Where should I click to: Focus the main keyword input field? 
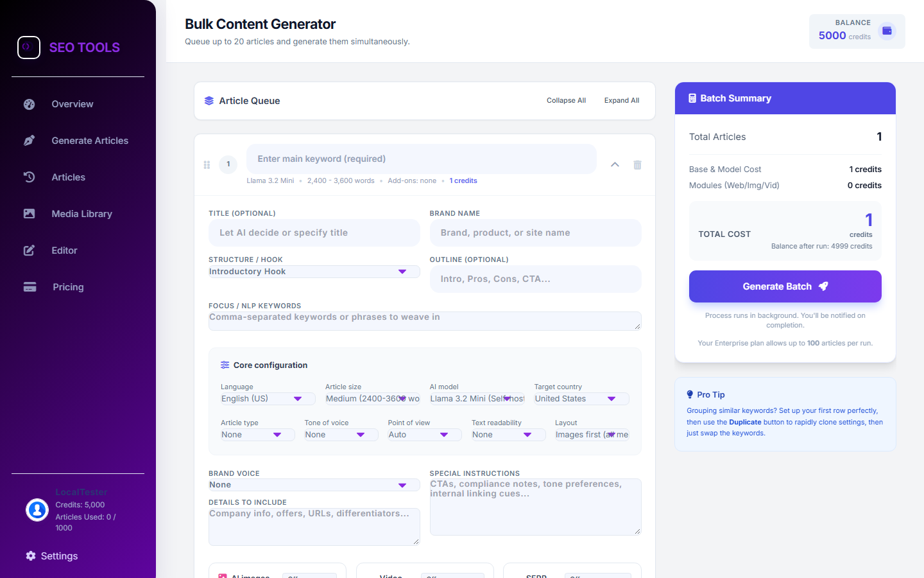pyautogui.click(x=422, y=159)
